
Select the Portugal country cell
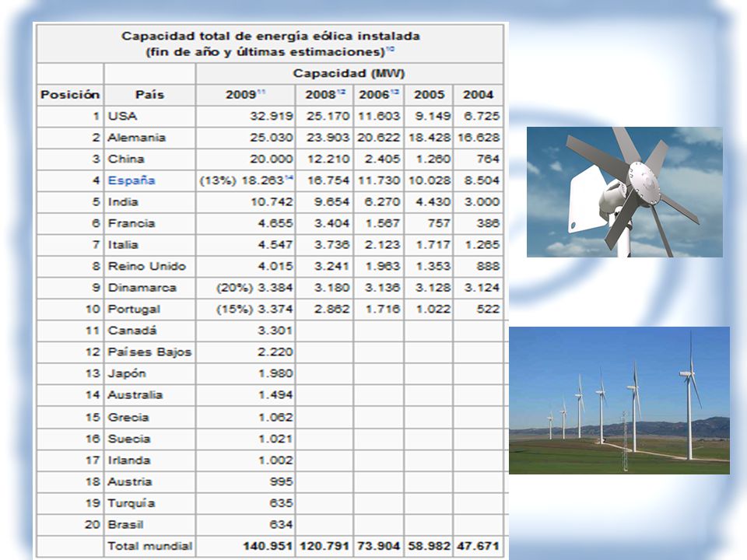click(149, 309)
